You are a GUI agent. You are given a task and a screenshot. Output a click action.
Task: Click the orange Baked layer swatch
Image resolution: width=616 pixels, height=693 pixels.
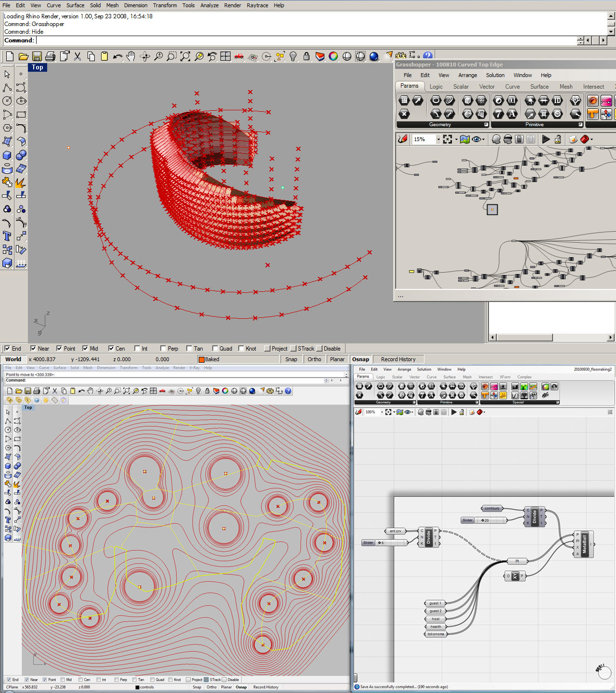202,359
